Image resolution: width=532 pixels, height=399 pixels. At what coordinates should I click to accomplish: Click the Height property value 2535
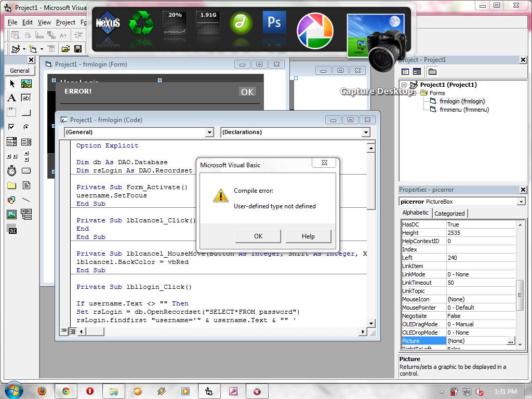click(481, 233)
